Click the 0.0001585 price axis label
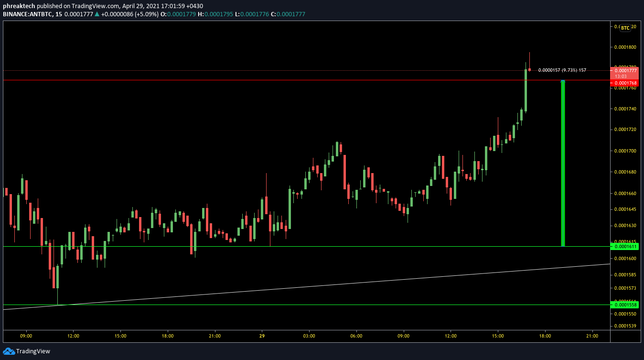The height and width of the screenshot is (360, 644). click(625, 275)
